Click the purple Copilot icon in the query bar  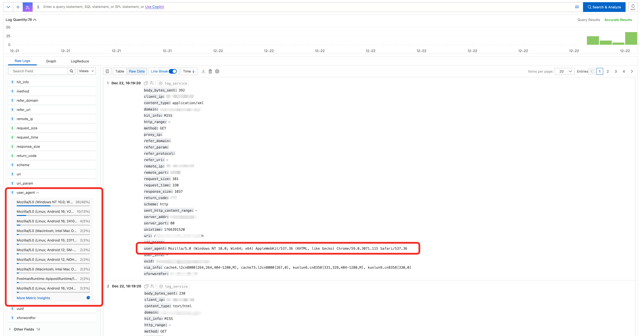pyautogui.click(x=27, y=7)
